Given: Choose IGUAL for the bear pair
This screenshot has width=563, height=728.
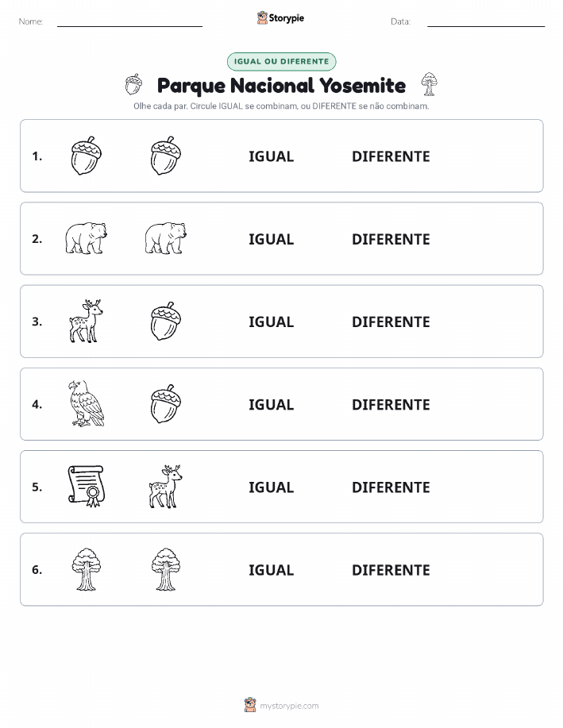Looking at the screenshot, I should click(272, 239).
